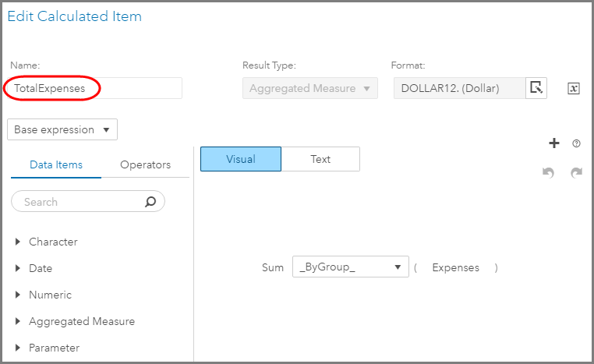Expand the Character data items
The width and height of the screenshot is (594, 364).
(18, 242)
